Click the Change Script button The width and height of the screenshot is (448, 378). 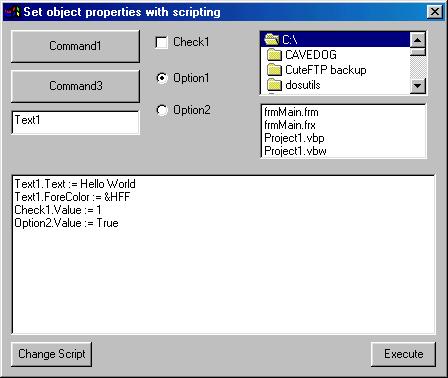click(x=52, y=354)
